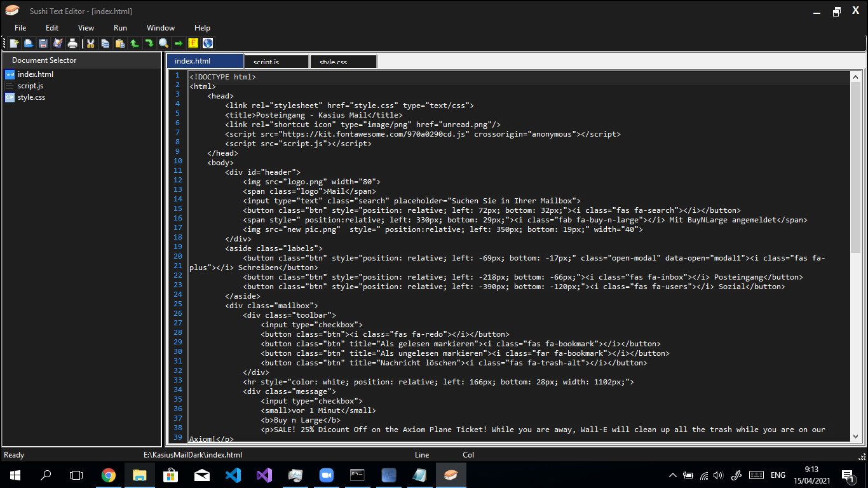This screenshot has width=868, height=488.
Task: Click the Save As pencil icon
Action: click(58, 43)
